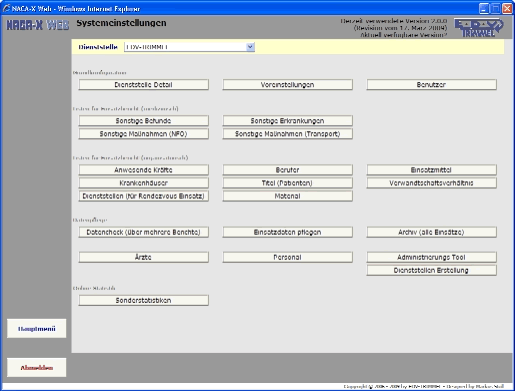Open Sonstige Erkrankungen list
The height and width of the screenshot is (391, 515).
coord(288,121)
